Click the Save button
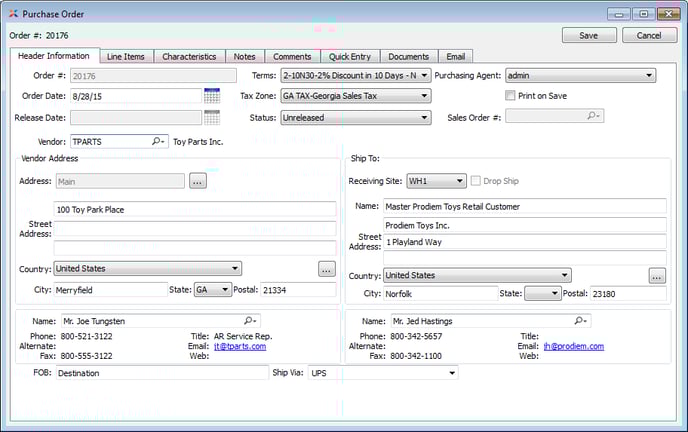688x432 pixels. (x=589, y=35)
